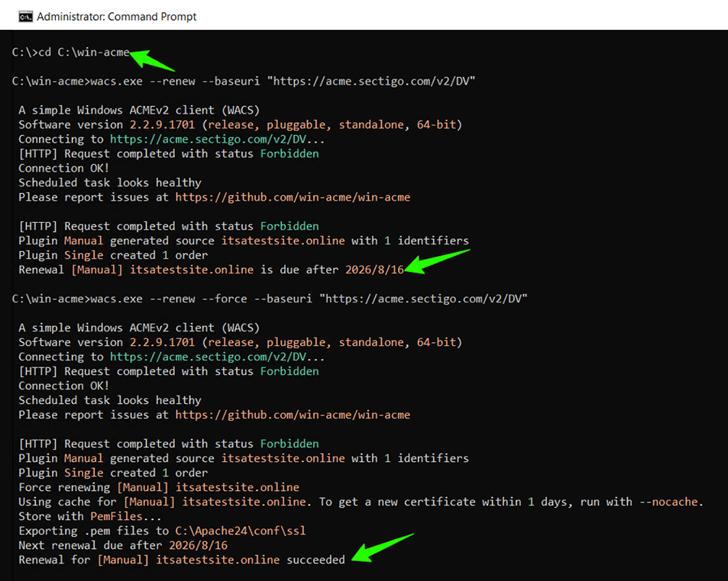Click green acme.sectigo.com URL under the --force run
Image resolution: width=728 pixels, height=581 pixels.
208,357
